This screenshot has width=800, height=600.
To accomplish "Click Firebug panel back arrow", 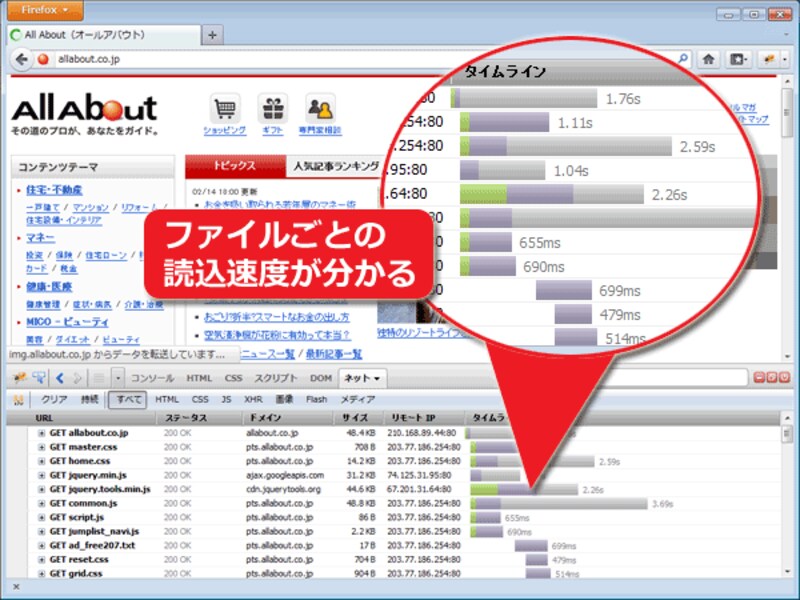I will click(x=60, y=378).
